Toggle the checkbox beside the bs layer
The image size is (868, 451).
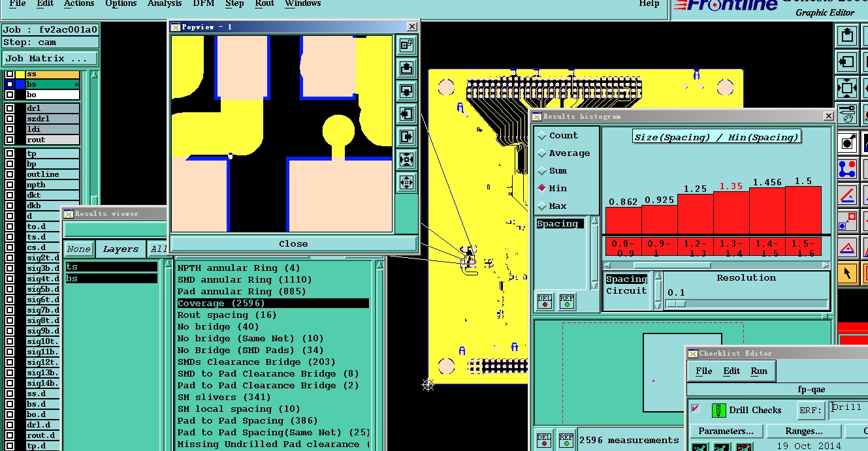click(10, 85)
